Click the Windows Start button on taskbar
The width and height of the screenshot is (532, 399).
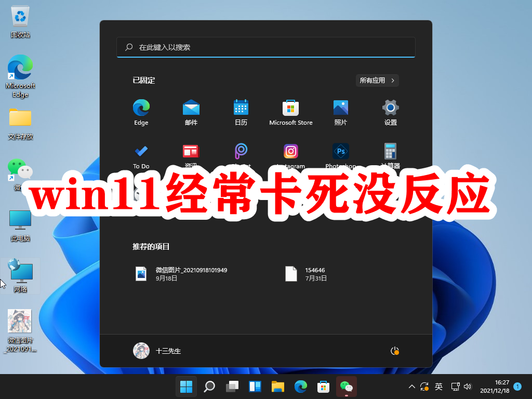(187, 387)
